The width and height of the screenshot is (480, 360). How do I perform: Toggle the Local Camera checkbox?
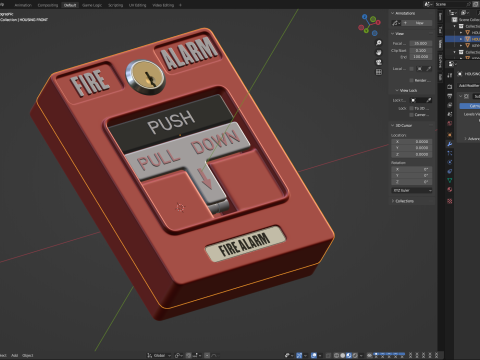[x=411, y=69]
